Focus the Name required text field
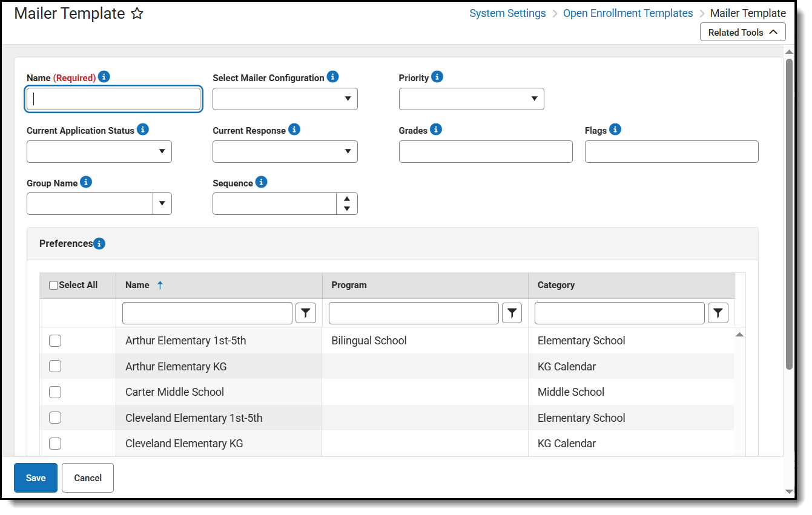The height and width of the screenshot is (515, 812). [x=113, y=99]
